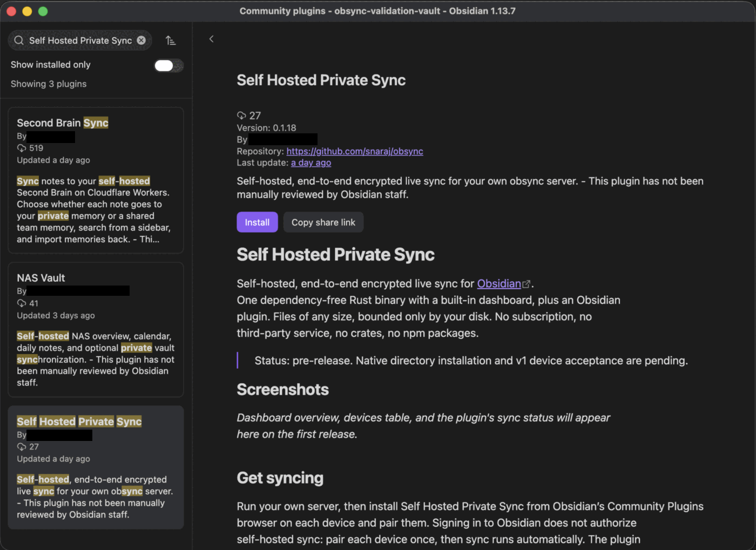Viewport: 756px width, 550px height.
Task: Click the 'Get syncing' heading
Action: 280,478
